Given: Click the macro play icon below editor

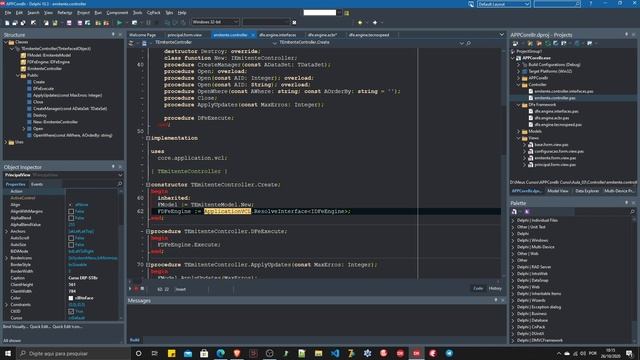Looking at the screenshot, I should 130,289.
